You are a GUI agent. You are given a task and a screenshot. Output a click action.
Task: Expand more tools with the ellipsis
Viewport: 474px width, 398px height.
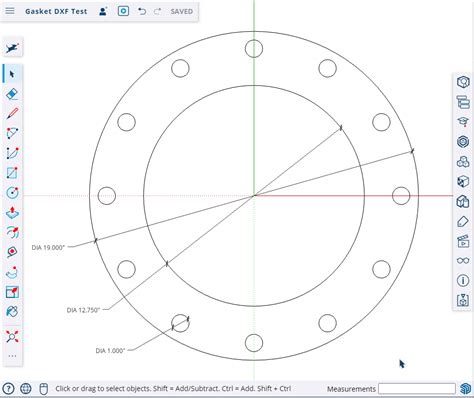[12, 356]
